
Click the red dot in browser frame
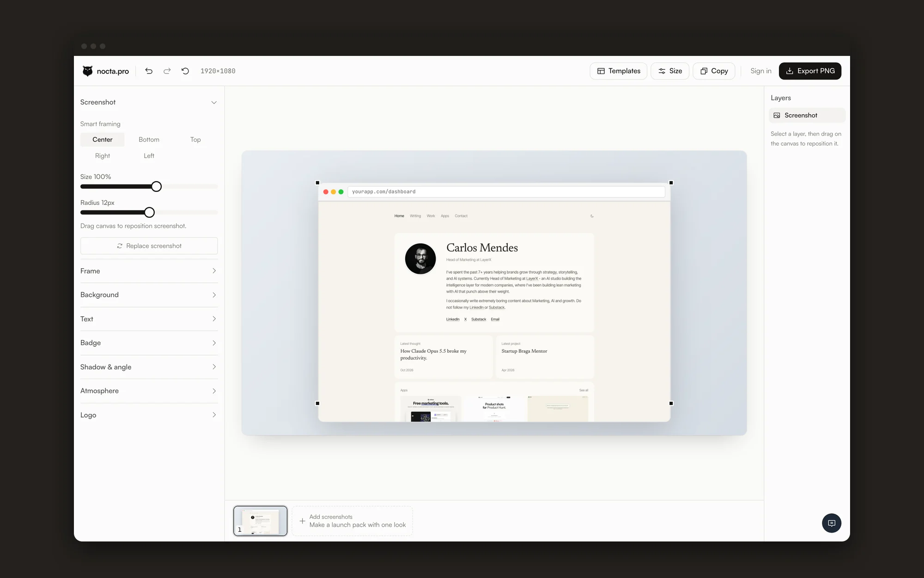326,192
